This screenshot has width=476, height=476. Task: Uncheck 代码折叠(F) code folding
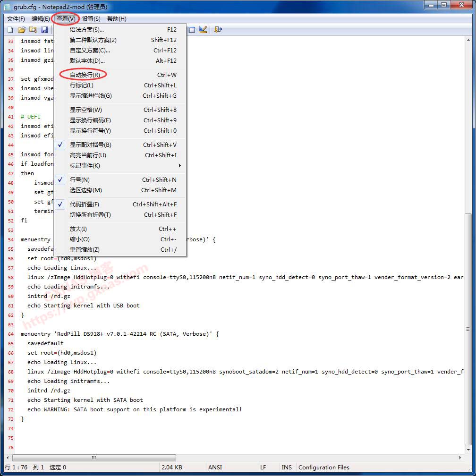(85, 204)
